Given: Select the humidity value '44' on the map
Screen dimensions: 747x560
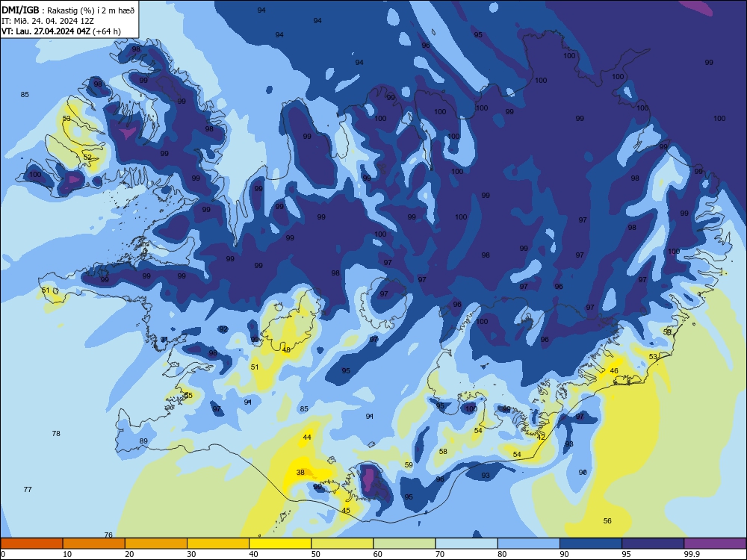Looking at the screenshot, I should [x=307, y=437].
